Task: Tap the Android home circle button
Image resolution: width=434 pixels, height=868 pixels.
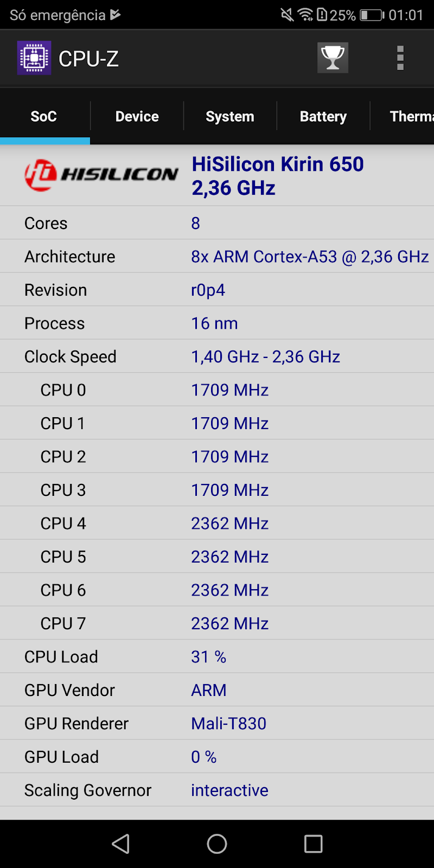Action: click(217, 844)
